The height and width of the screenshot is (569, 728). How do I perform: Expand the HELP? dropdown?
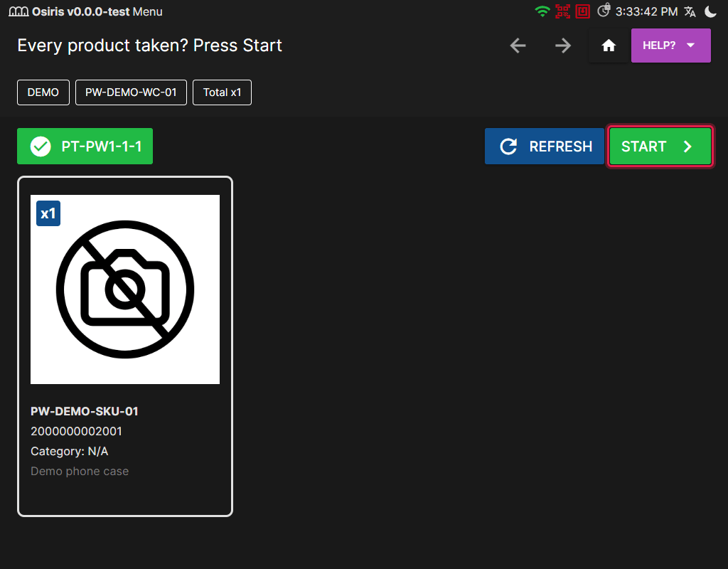coord(670,46)
